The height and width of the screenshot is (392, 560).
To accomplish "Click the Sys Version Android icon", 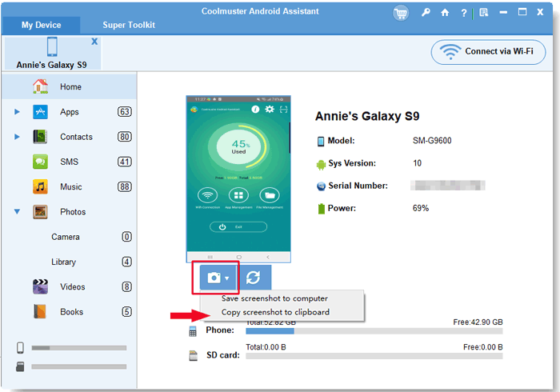I will pyautogui.click(x=321, y=164).
